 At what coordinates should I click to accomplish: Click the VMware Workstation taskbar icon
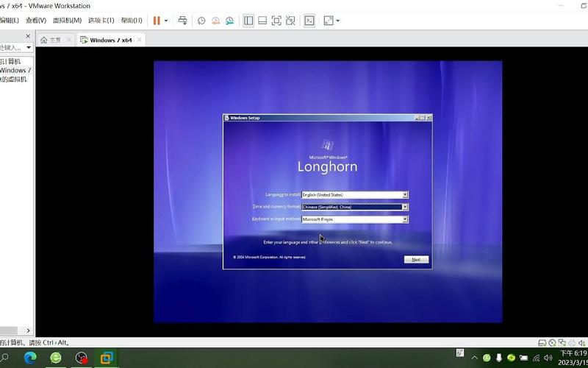click(x=107, y=358)
